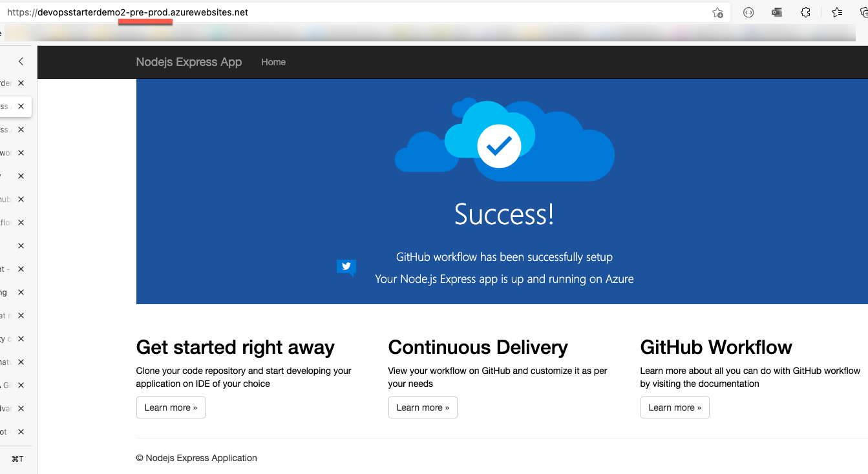
Task: Click Learn more under Continuous Delivery
Action: pyautogui.click(x=423, y=407)
